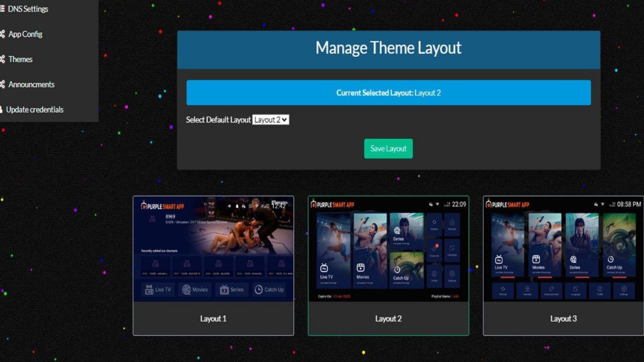Click the Announcments sidebar icon
This screenshot has width=644, height=362.
click(2, 84)
